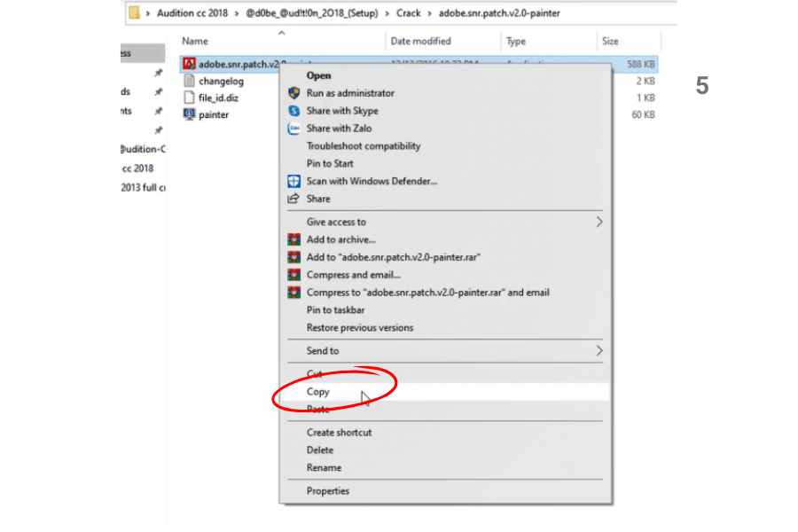Select the file_id.diz file row
The width and height of the screenshot is (798, 532).
point(218,98)
